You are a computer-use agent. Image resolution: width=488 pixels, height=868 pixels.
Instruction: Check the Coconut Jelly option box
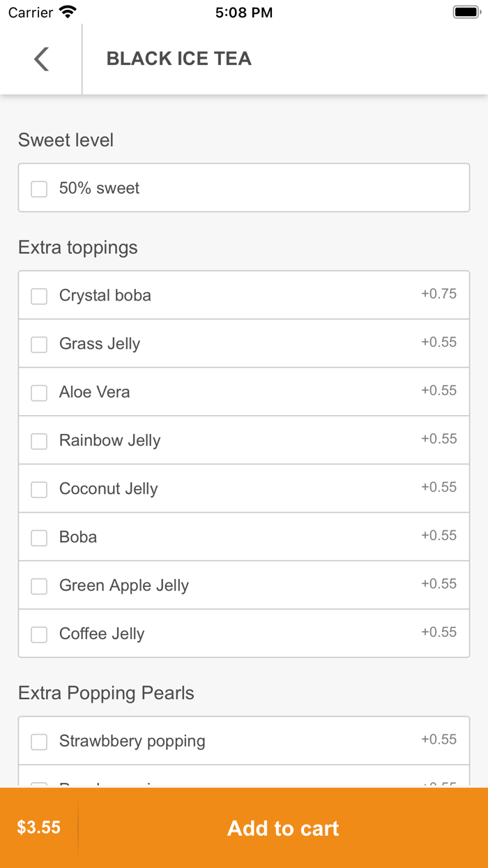[x=39, y=490]
